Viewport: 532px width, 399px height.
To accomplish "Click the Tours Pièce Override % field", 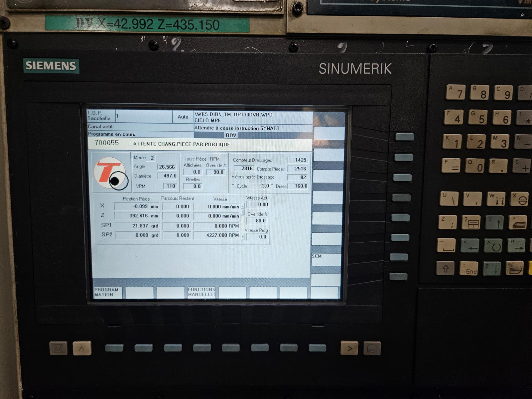I will 216,172.
